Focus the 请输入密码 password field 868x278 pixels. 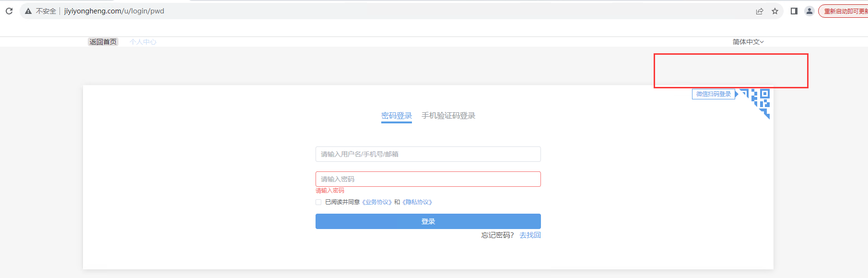click(428, 179)
